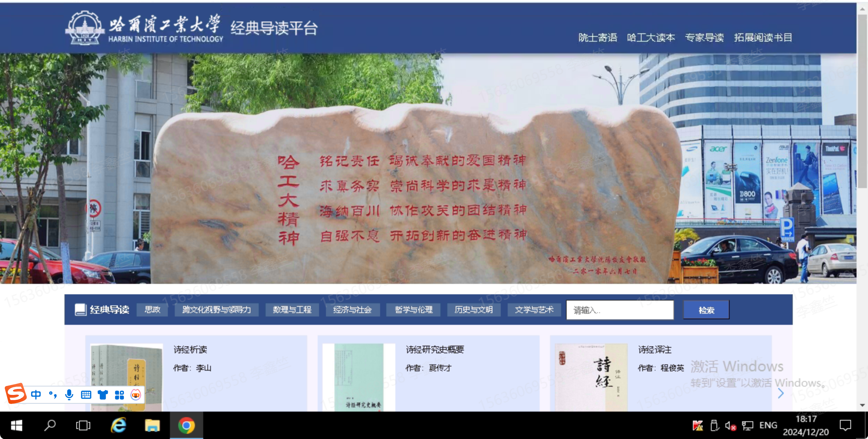
Task: Click the scrollbar down arrow
Action: [862, 405]
